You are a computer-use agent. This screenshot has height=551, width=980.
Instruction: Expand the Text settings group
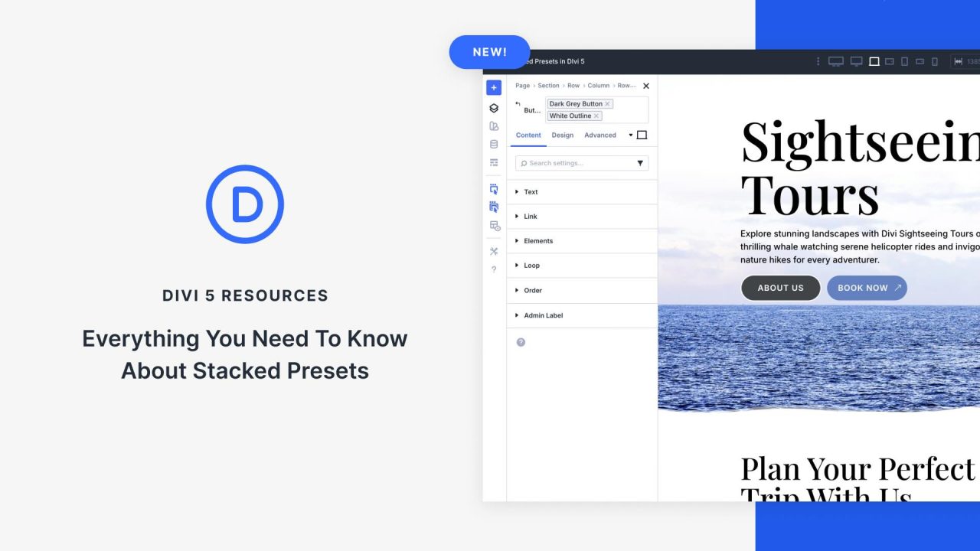coord(530,192)
